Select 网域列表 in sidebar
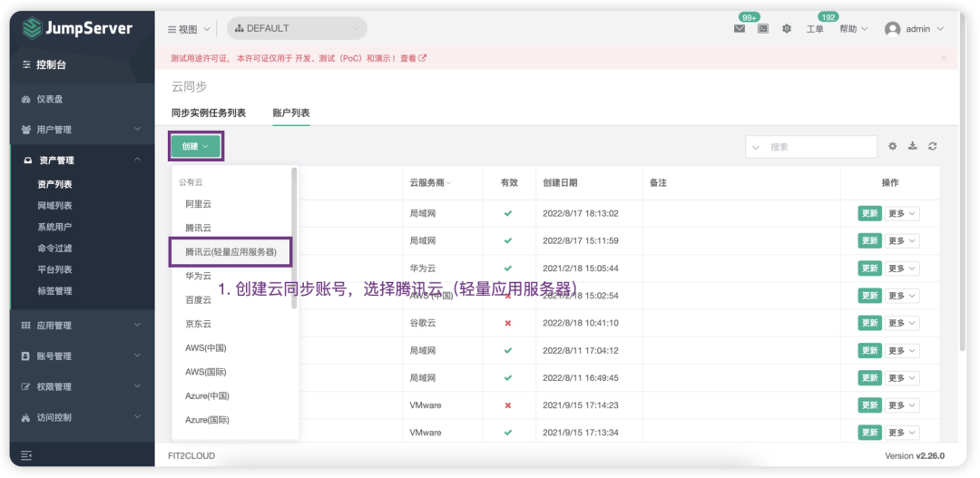This screenshot has width=980, height=478. tap(54, 206)
